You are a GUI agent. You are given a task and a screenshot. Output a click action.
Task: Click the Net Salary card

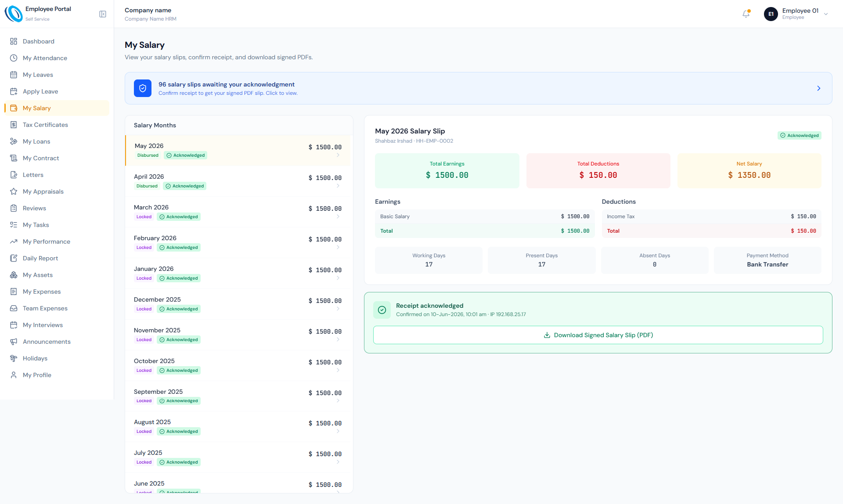tap(749, 171)
